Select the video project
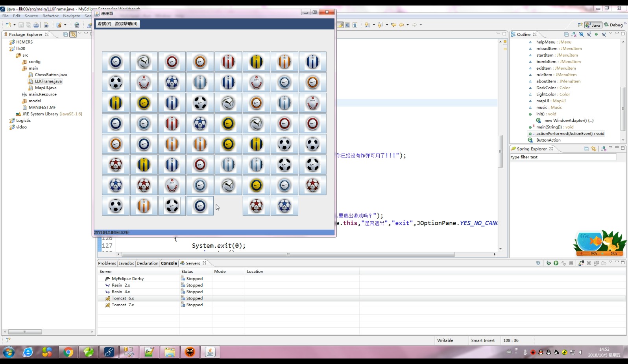The height and width of the screenshot is (364, 628). [x=18, y=127]
